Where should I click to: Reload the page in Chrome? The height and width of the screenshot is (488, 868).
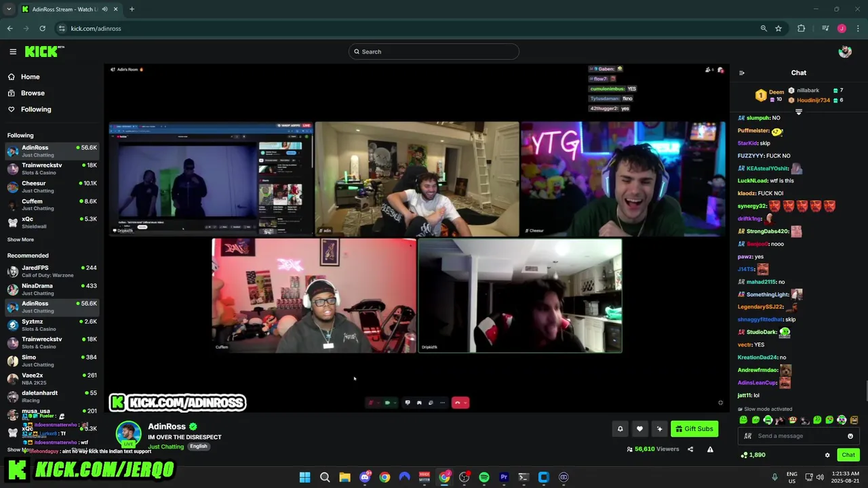click(x=42, y=28)
